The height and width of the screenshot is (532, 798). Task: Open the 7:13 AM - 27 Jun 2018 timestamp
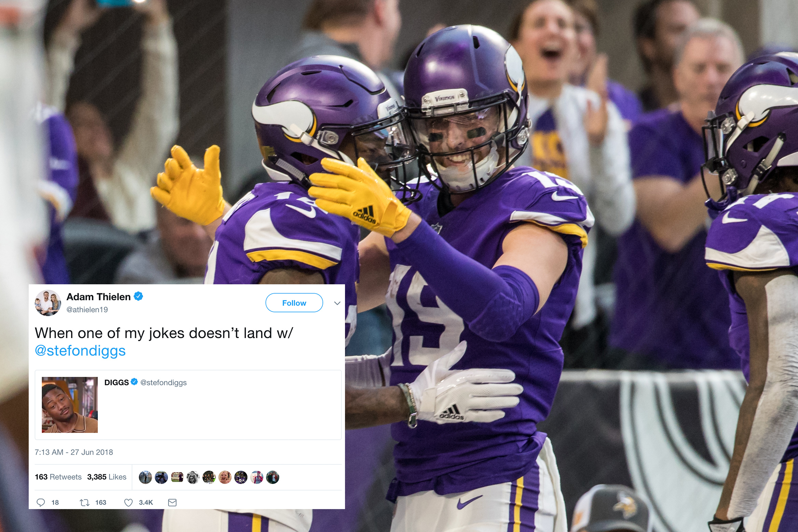(74, 452)
